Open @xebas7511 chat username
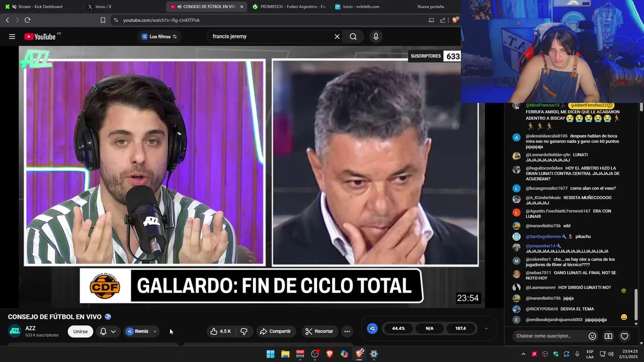Screen dimensions: 644x362 [x=538, y=273]
